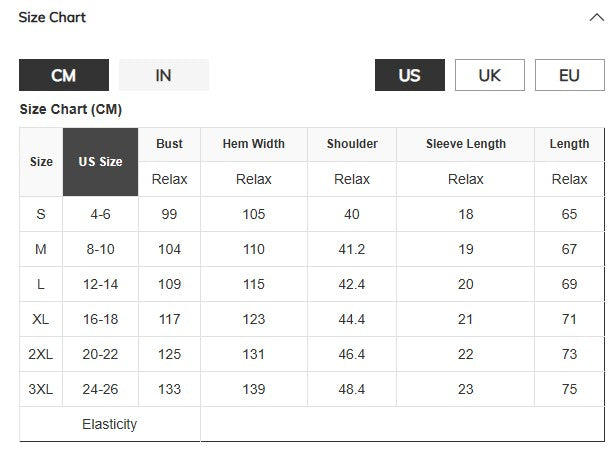Screen dimensions: 613x450
Task: Collapse the Size Chart section chevron
Action: click(x=597, y=18)
